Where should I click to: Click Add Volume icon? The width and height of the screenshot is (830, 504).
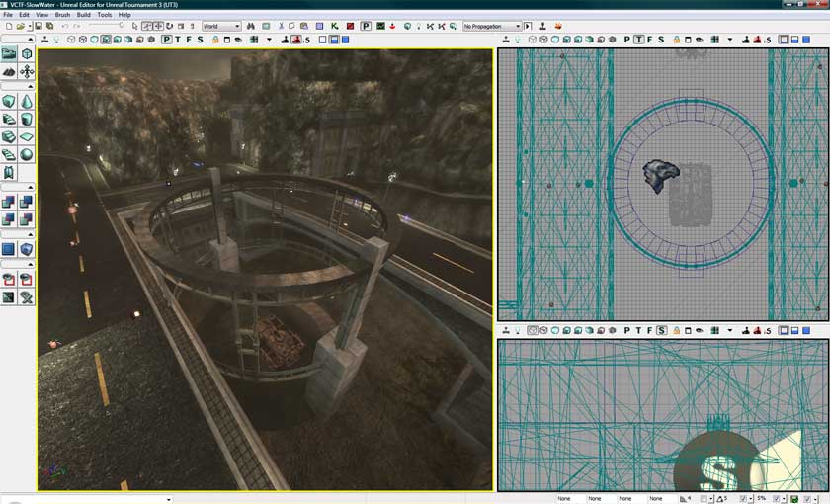(27, 249)
